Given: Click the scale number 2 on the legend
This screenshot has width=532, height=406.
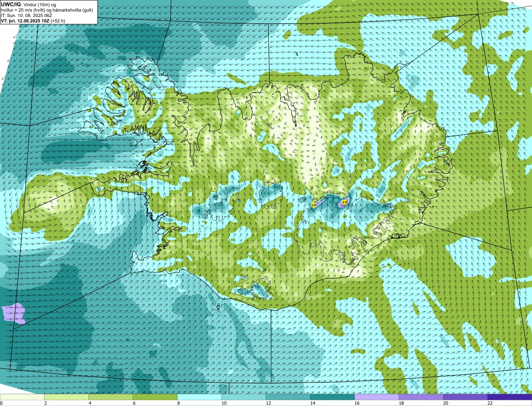Looking at the screenshot, I should [45, 403].
